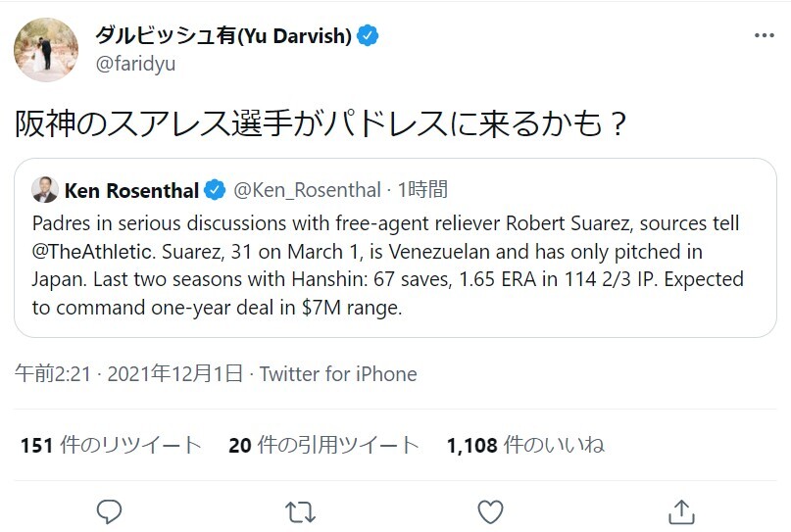Click the @faridyu handle

tap(135, 64)
